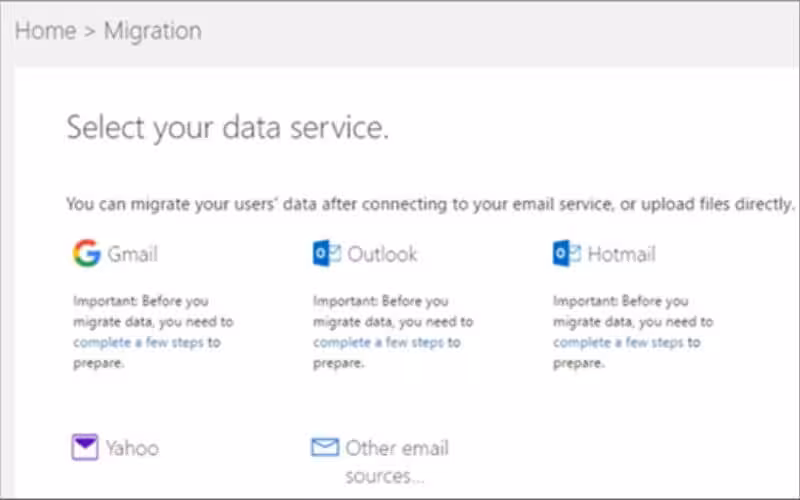This screenshot has width=800, height=500.
Task: Visit the 'complete a few steps' link under Hotmail
Action: coord(618,342)
